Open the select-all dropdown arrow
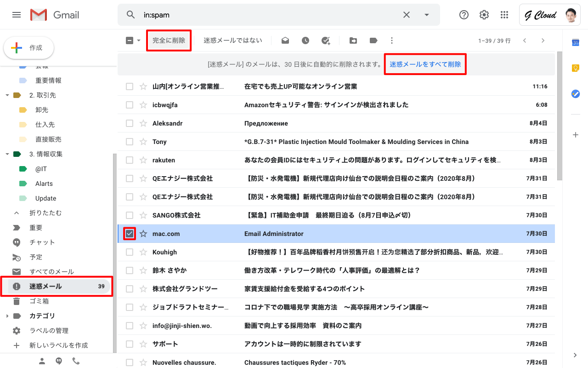This screenshot has height=368, width=588. (x=139, y=40)
